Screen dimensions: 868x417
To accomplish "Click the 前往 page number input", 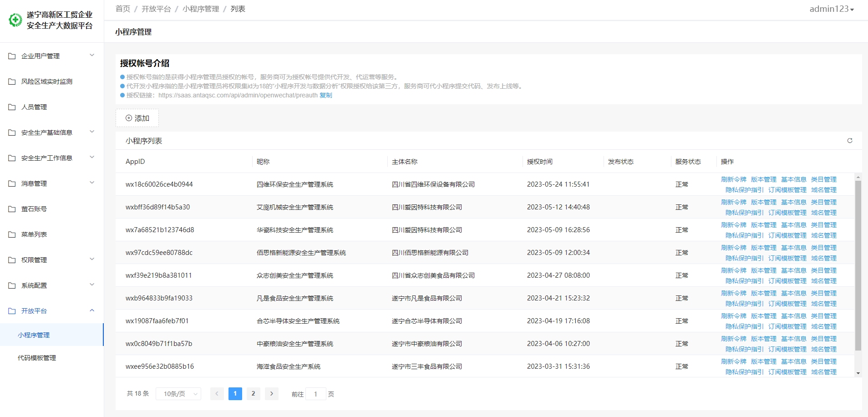I will [316, 394].
